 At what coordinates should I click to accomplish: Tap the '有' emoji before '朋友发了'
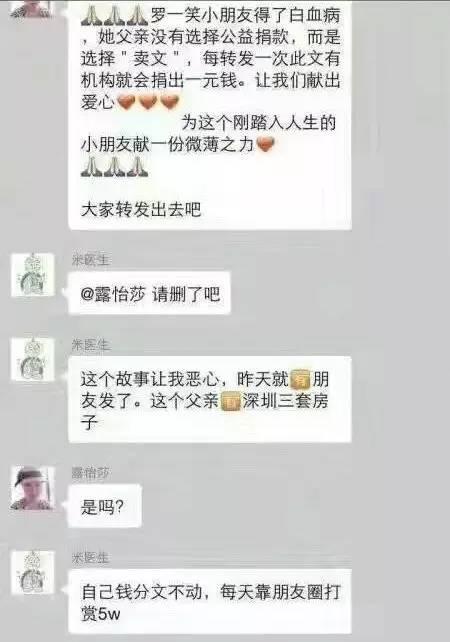[x=301, y=380]
